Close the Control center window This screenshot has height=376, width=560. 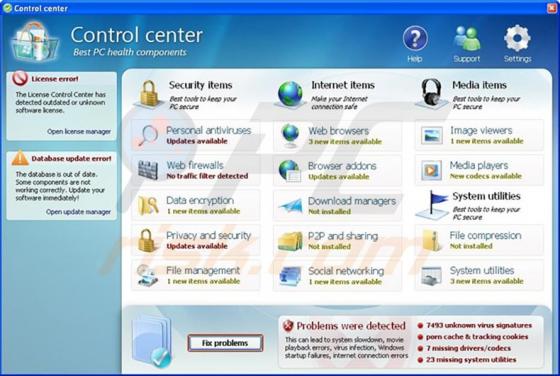click(552, 7)
